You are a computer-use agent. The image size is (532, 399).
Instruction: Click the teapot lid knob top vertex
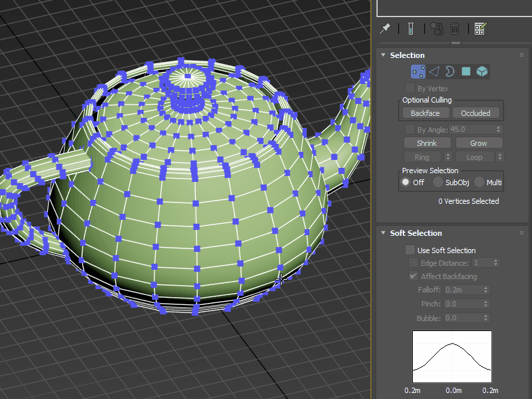coord(188,77)
